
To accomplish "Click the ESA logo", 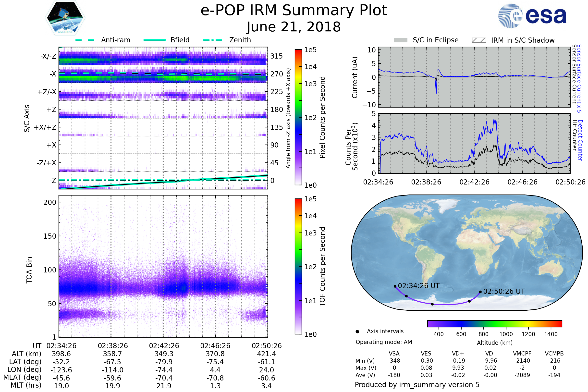I will pos(532,16).
